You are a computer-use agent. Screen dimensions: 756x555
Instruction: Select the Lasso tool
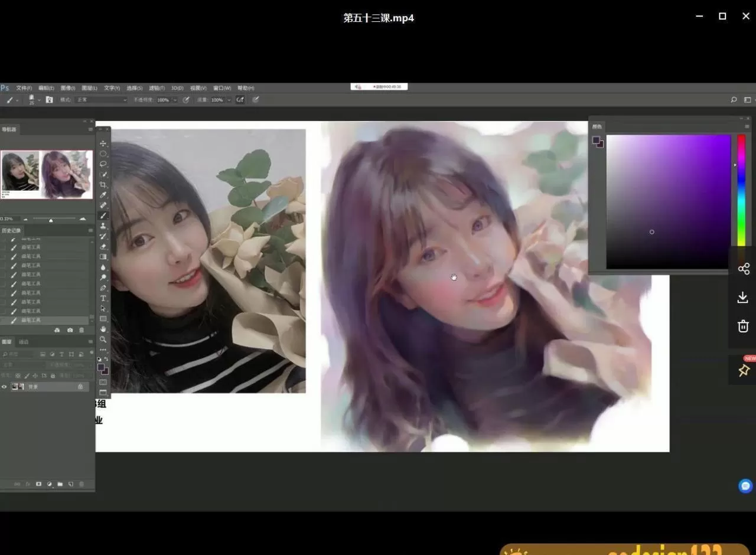point(103,164)
